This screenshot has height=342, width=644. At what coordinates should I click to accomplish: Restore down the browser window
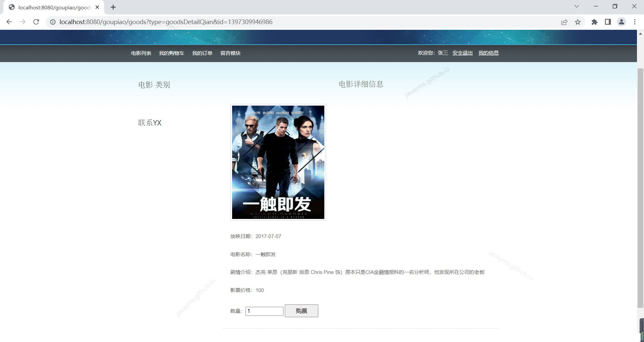click(615, 6)
